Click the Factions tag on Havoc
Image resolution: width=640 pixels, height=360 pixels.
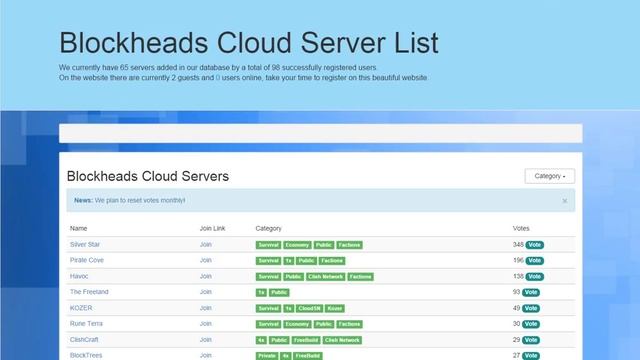click(361, 277)
